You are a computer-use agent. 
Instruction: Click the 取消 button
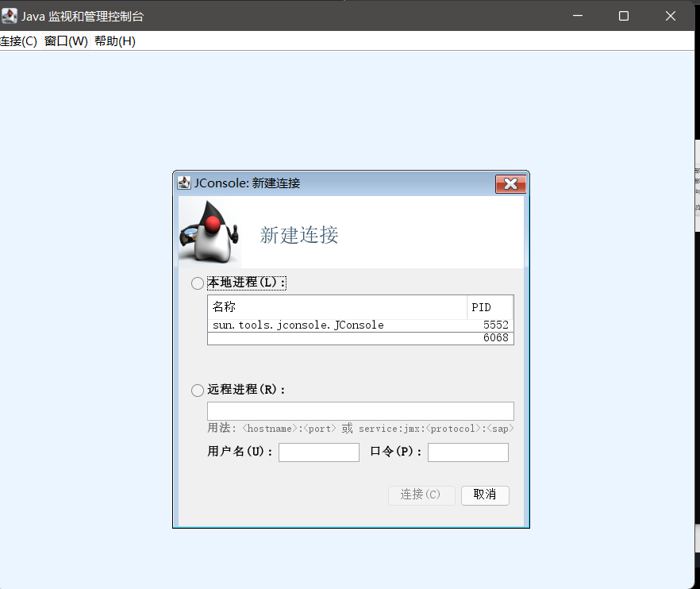point(485,495)
